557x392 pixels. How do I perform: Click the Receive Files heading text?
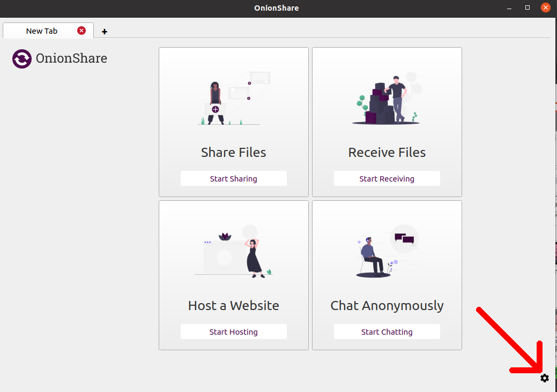387,152
